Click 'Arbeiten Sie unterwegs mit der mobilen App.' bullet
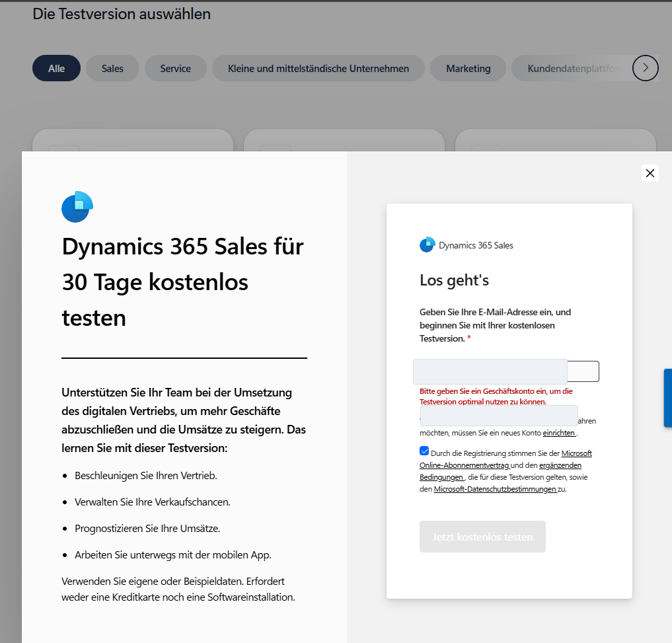 tap(172, 555)
